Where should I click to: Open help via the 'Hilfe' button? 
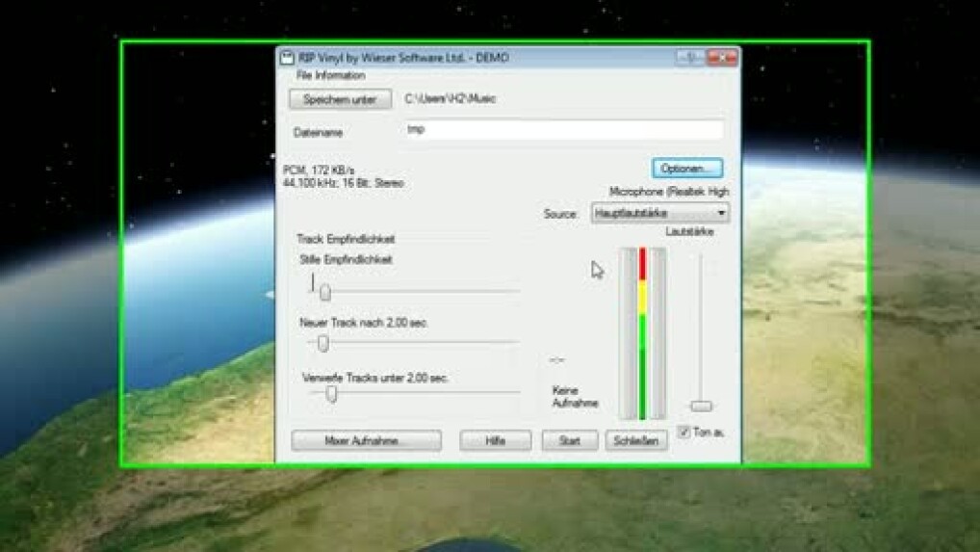496,440
